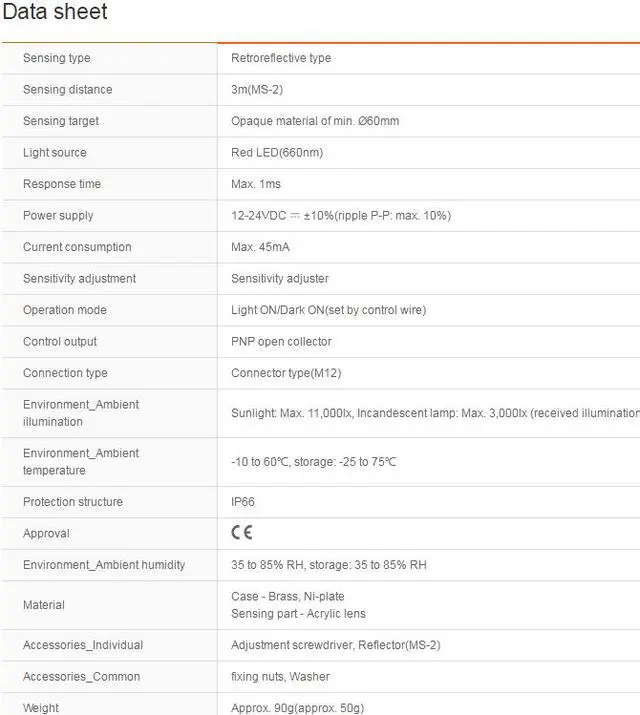Click the "Connector type(M12)" value
This screenshot has height=715, width=640.
point(281,373)
